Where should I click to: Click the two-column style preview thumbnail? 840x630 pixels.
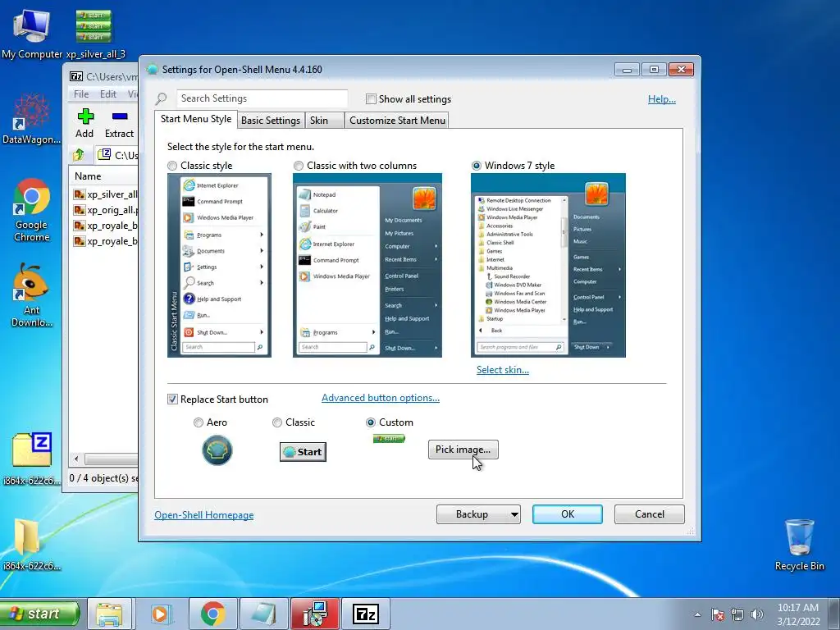pyautogui.click(x=367, y=265)
